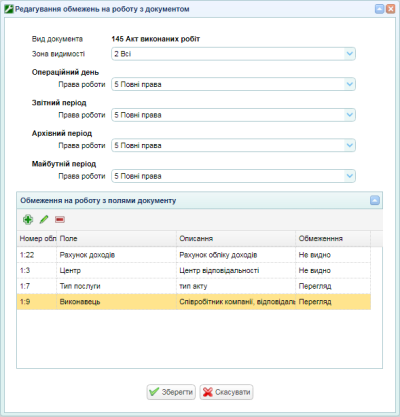The image size is (400, 417).
Task: Click the pencil edit restriction icon
Action: click(x=44, y=219)
